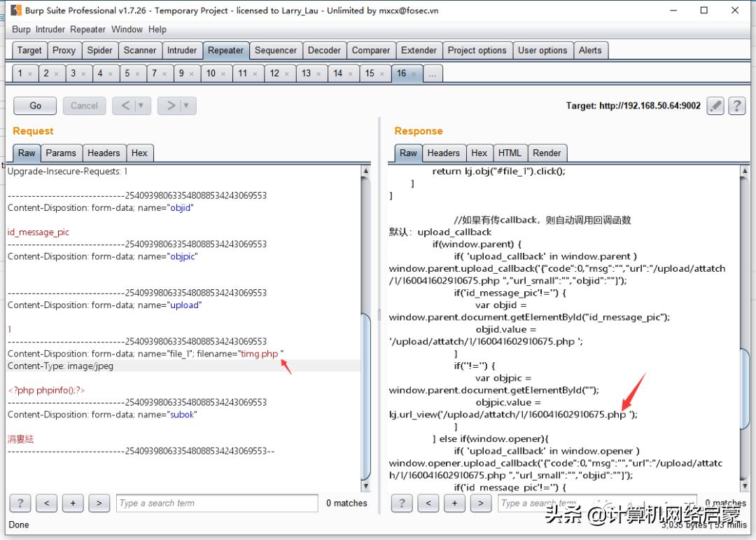Screen dimensions: 756x540
Task: Switch to the Spider tab
Action: pos(100,50)
